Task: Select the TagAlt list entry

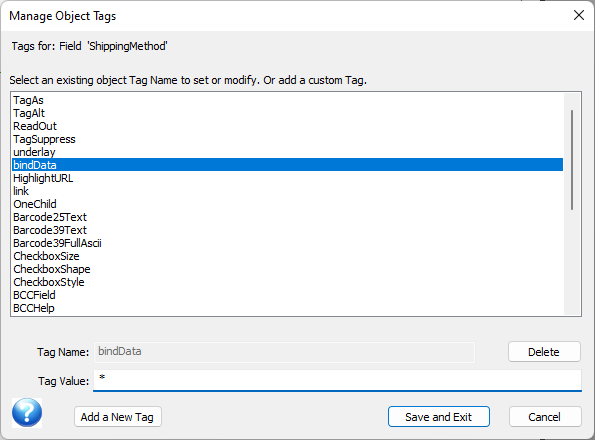Action: coord(287,113)
